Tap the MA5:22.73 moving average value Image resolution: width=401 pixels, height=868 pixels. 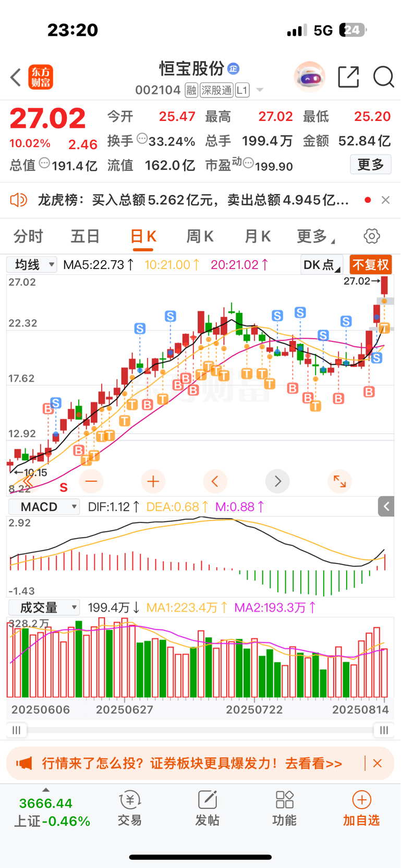(99, 265)
